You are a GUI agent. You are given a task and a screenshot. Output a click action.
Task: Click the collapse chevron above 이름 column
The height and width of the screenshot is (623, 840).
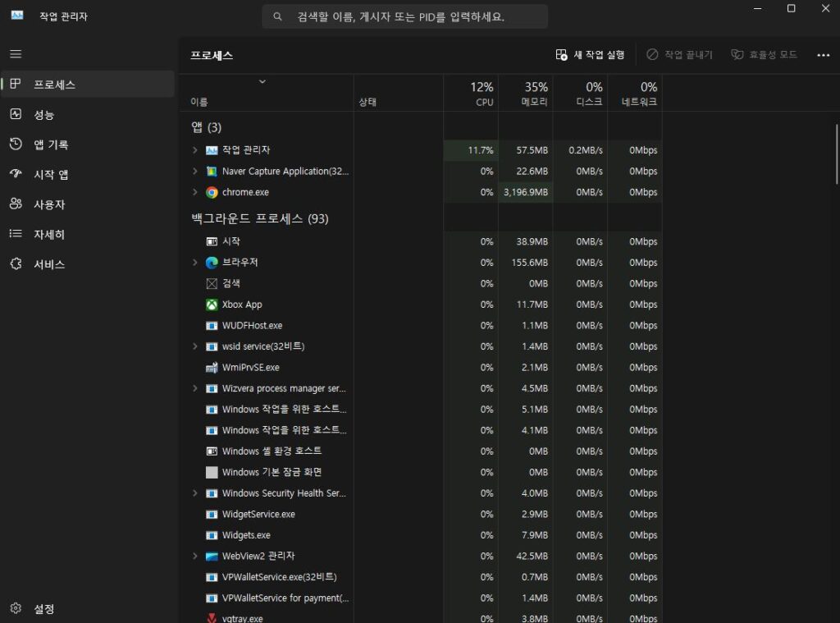(262, 81)
